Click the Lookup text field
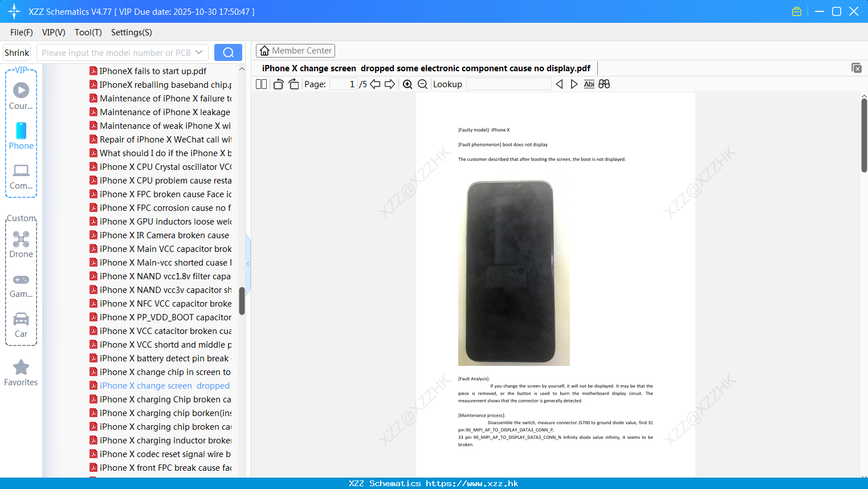868x489 pixels. coord(508,84)
